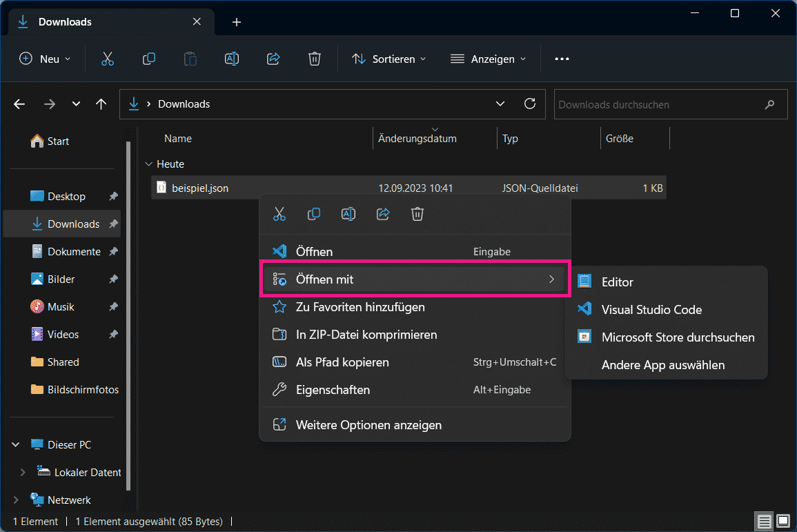Screen dimensions: 797x532
Task: Expand the Netzwerk tree node
Action: click(x=17, y=500)
